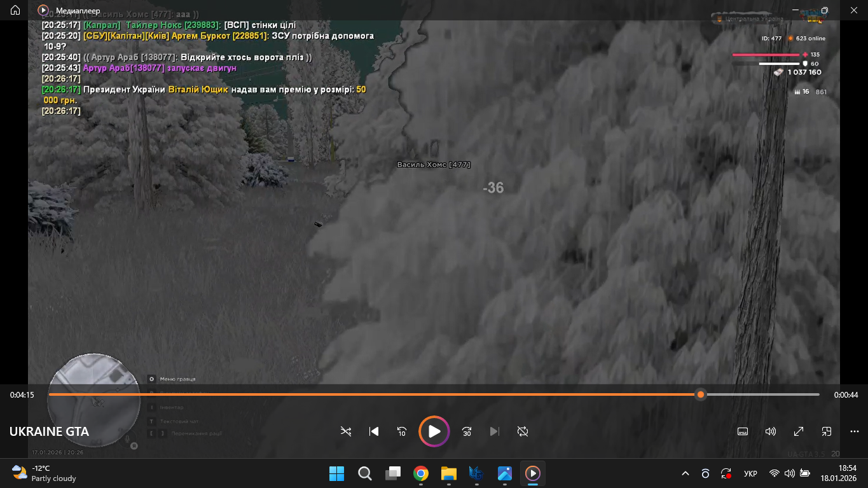Click the Медиаплеер app icon in title bar
868x488 pixels.
point(43,10)
